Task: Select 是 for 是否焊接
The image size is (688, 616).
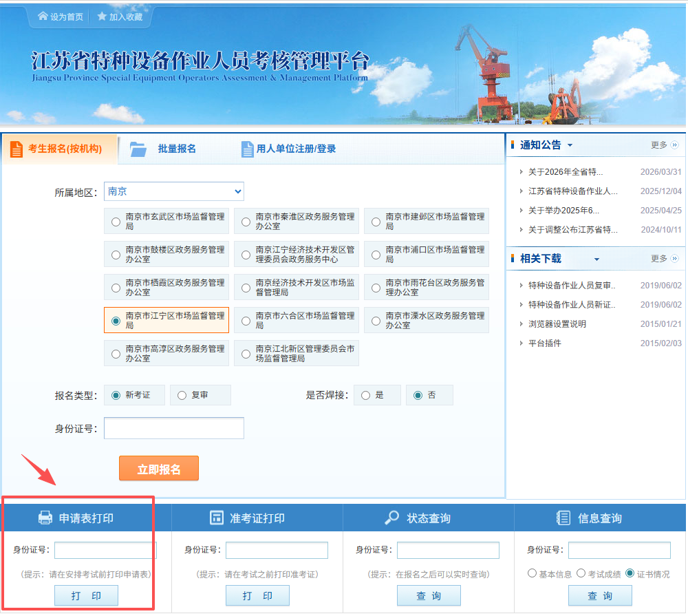Action: 365,396
